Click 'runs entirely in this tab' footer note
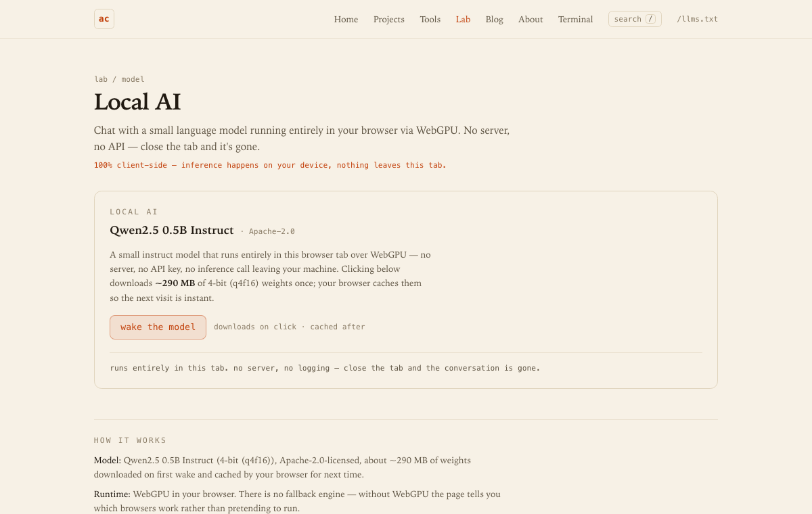This screenshot has width=812, height=514. (x=325, y=368)
